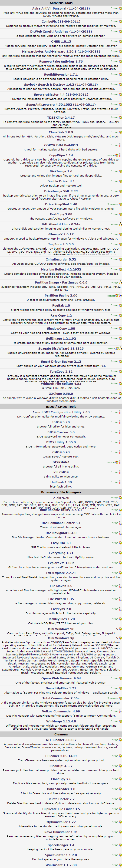Select the DriveImage XML 2.22 title
The image size is (122, 868).
click(61, 191)
